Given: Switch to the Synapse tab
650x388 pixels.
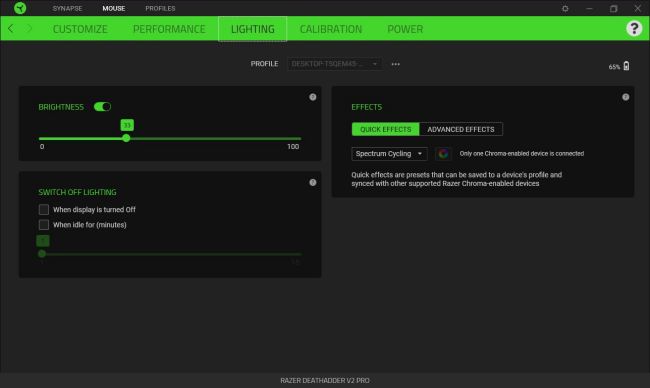Looking at the screenshot, I should (67, 8).
